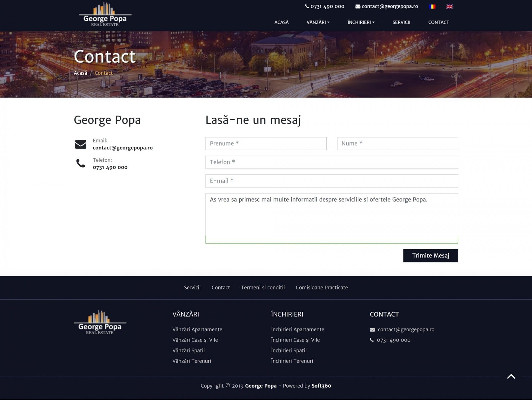Switch language to Romanian flag
The image size is (532, 400).
(x=432, y=6)
